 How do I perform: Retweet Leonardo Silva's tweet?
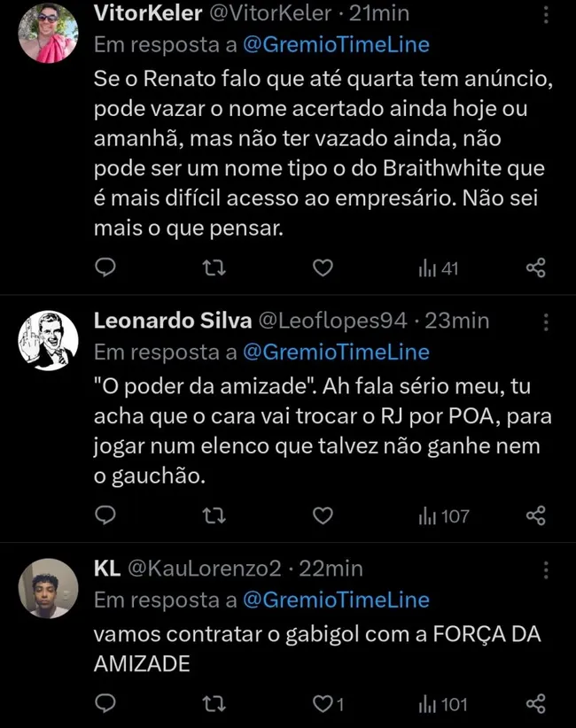tap(214, 516)
